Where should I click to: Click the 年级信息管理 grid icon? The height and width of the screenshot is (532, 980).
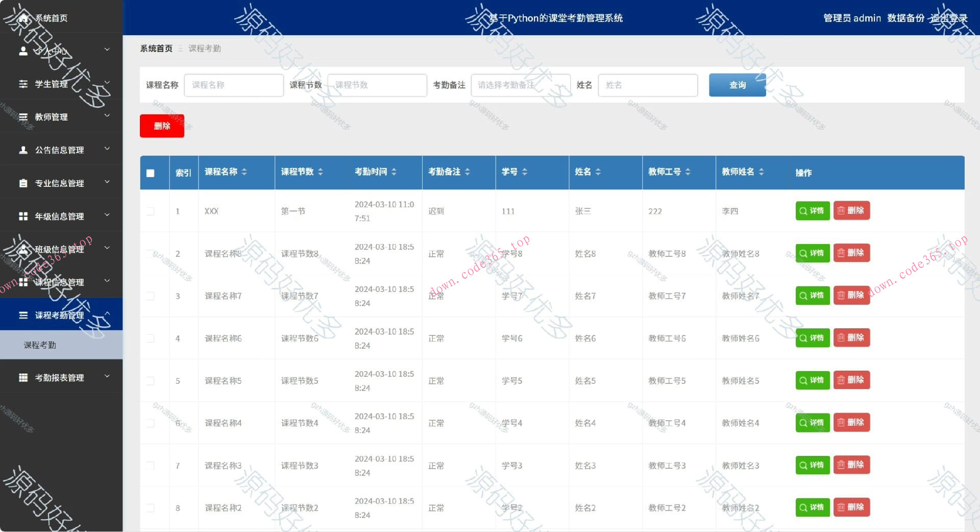click(22, 216)
